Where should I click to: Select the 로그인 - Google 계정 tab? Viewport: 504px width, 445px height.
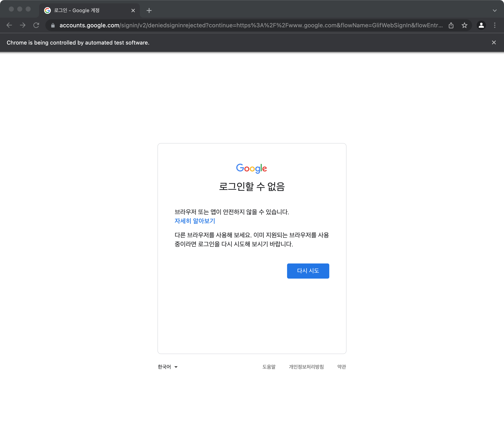84,10
